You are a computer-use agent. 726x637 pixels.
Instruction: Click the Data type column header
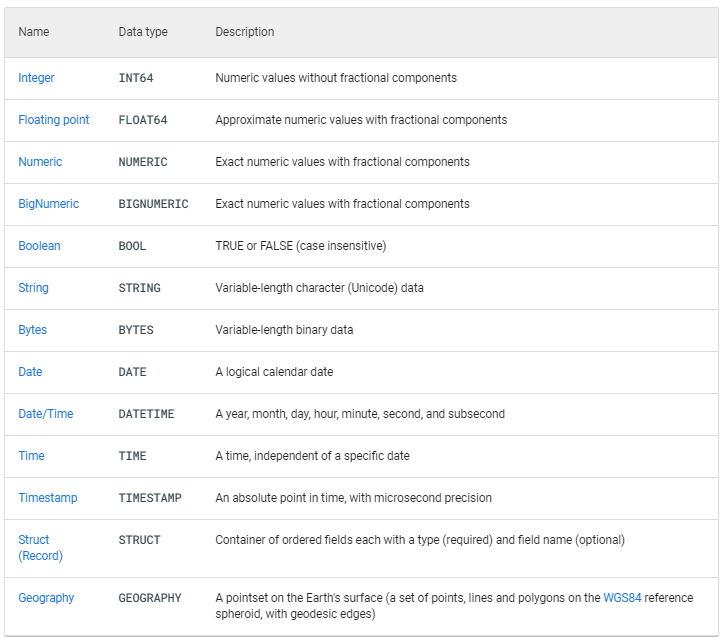click(x=143, y=32)
